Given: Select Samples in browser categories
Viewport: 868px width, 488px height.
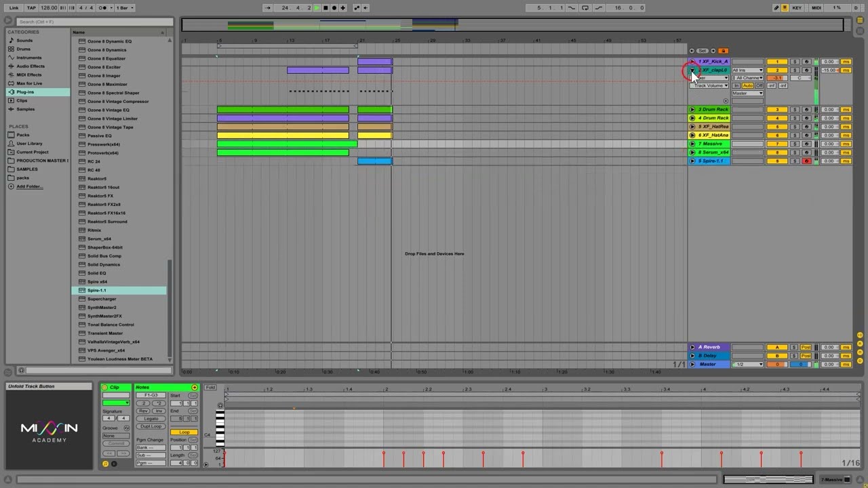Looking at the screenshot, I should 25,109.
